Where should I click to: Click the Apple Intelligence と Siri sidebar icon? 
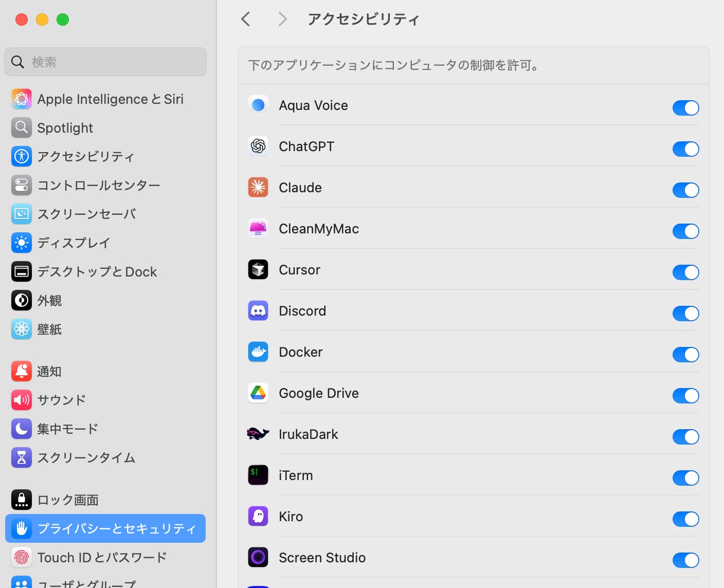pyautogui.click(x=22, y=99)
